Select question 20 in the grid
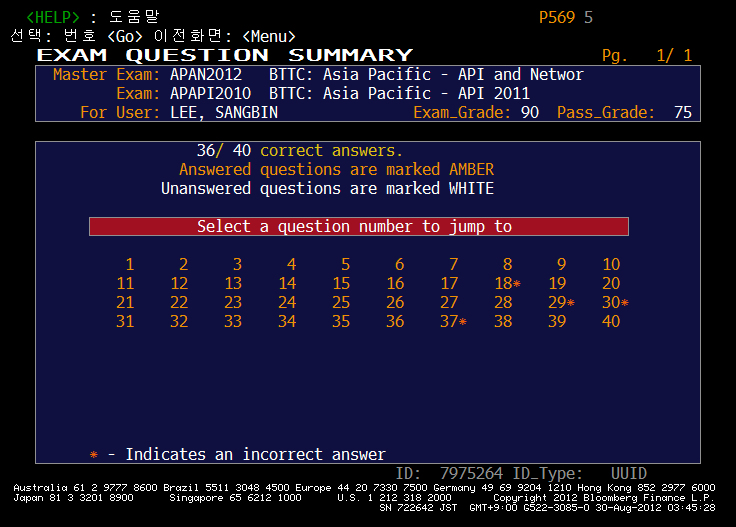The height and width of the screenshot is (527, 736). [x=611, y=283]
